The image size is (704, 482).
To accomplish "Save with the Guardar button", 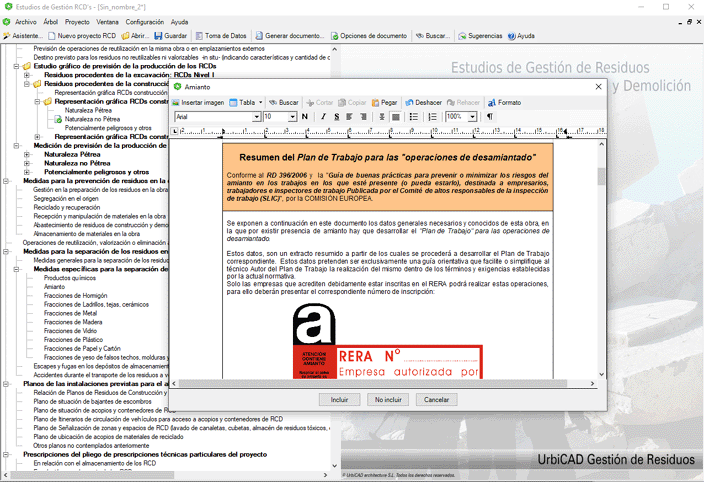I will pos(171,36).
